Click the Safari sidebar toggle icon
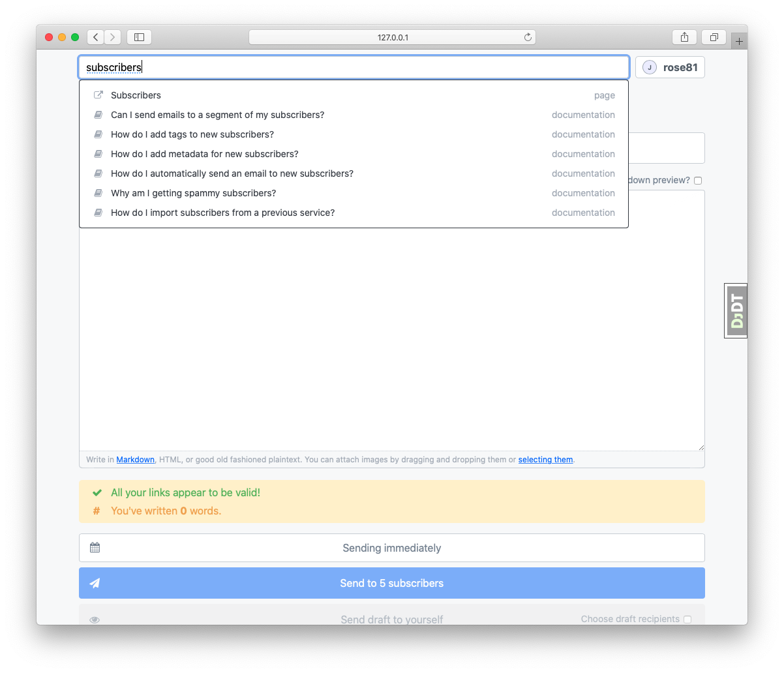784x673 pixels. tap(139, 37)
